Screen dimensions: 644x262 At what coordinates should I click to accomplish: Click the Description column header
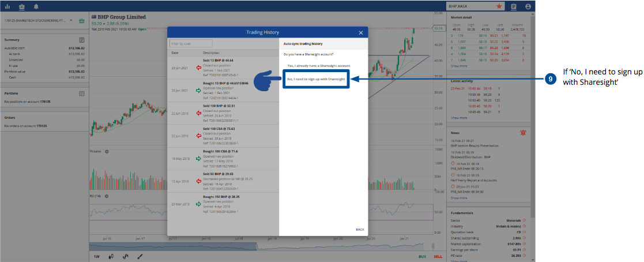(211, 53)
